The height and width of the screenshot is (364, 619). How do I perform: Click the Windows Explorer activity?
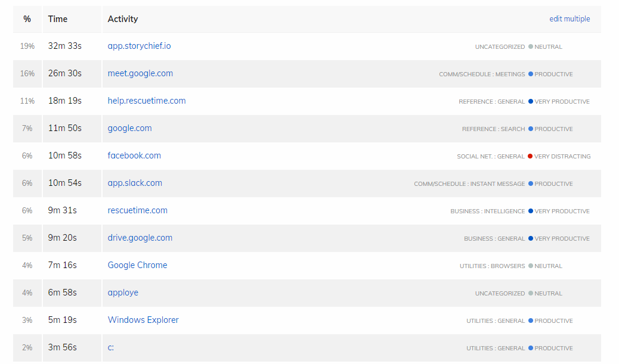click(143, 320)
